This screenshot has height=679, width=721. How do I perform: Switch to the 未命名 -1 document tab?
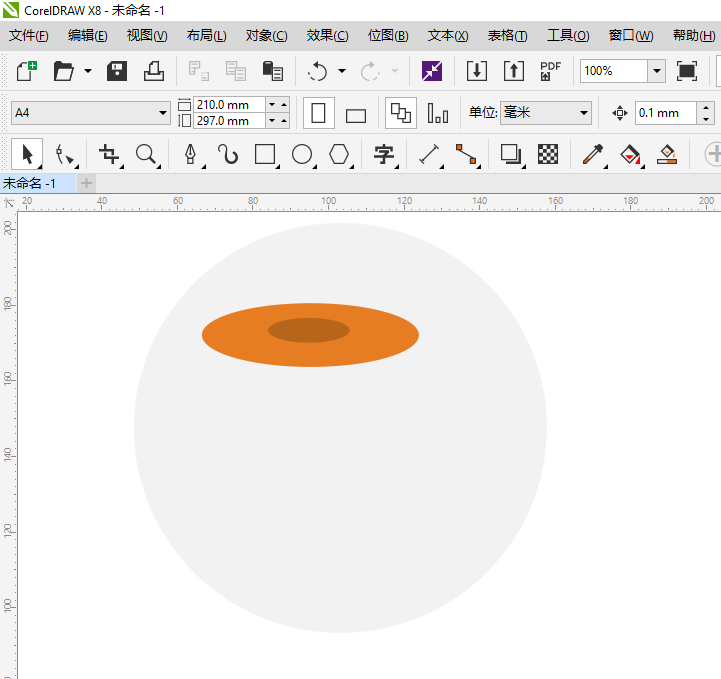29,183
